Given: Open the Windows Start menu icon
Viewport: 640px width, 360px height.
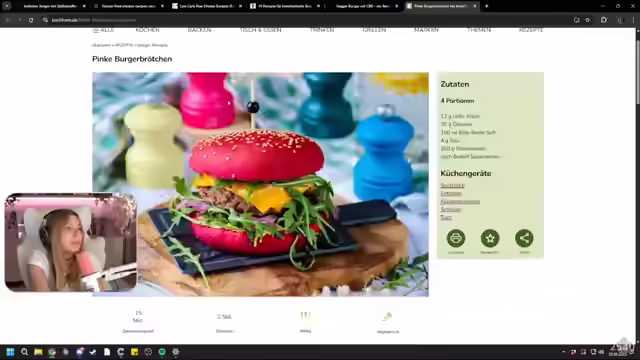Looking at the screenshot, I should pyautogui.click(x=11, y=352).
